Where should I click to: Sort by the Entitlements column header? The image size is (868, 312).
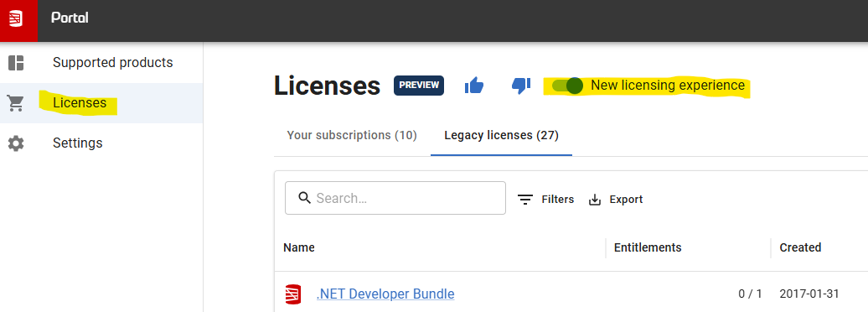point(648,247)
